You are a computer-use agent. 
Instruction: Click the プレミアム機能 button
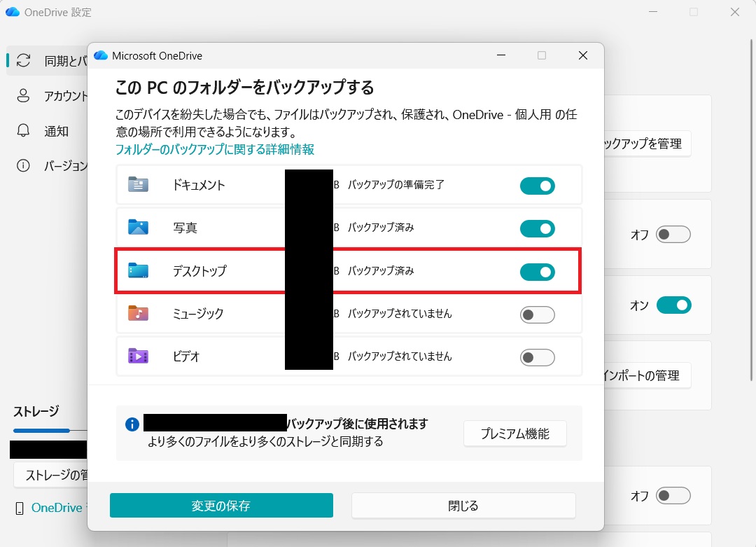click(x=514, y=434)
